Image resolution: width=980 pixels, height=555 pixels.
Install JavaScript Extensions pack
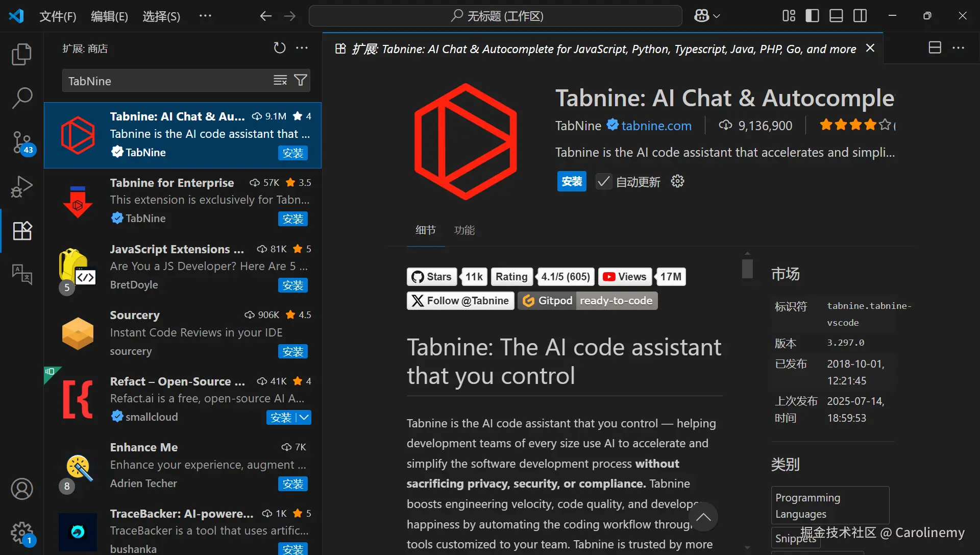click(x=293, y=285)
